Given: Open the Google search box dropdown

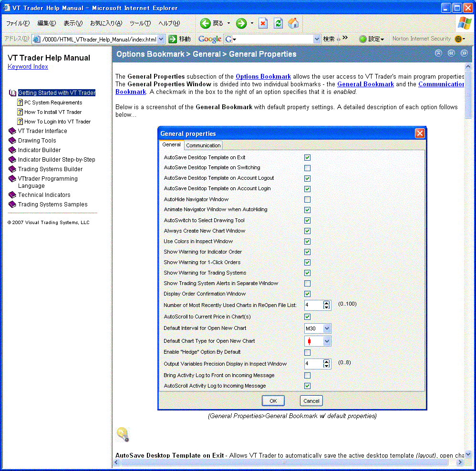Looking at the screenshot, I should tap(317, 39).
